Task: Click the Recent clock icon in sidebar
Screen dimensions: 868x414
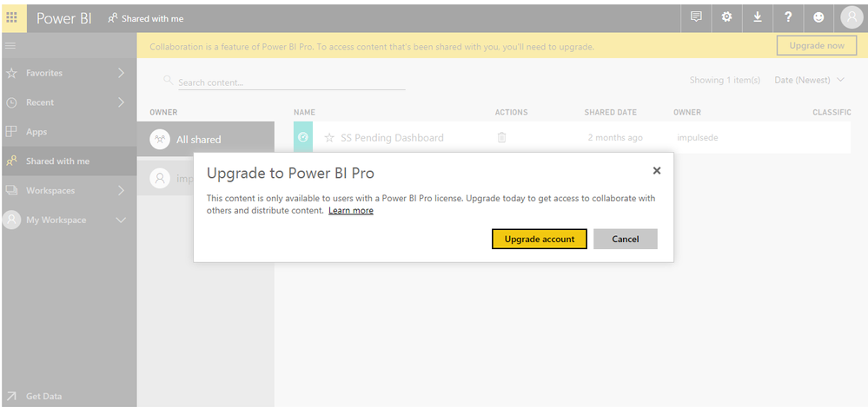Action: 11,102
